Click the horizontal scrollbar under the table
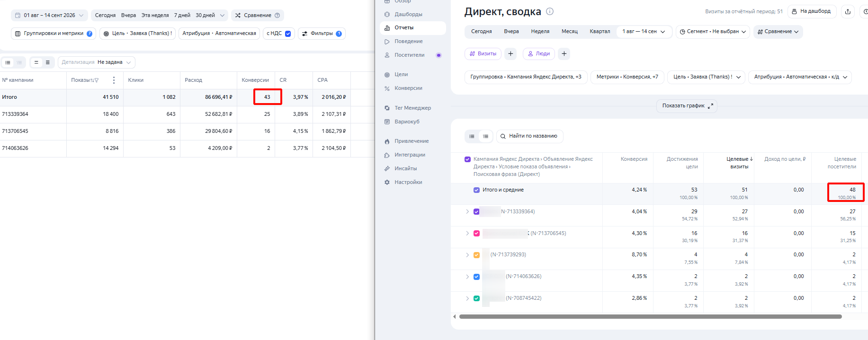Viewport: 868px width, 340px height. pos(651,317)
